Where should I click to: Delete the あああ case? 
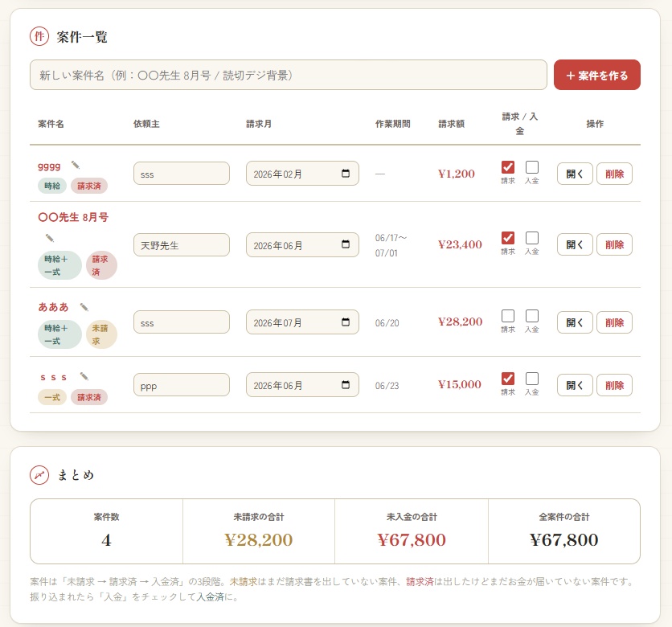(x=614, y=322)
